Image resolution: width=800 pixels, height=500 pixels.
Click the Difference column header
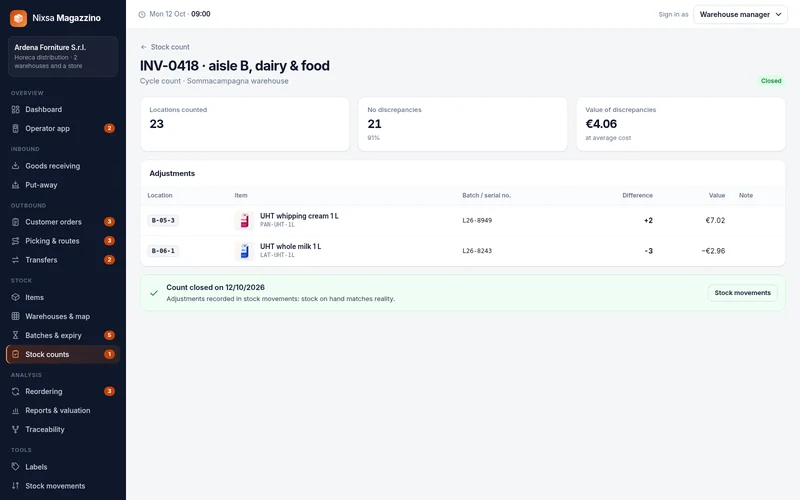coord(637,195)
